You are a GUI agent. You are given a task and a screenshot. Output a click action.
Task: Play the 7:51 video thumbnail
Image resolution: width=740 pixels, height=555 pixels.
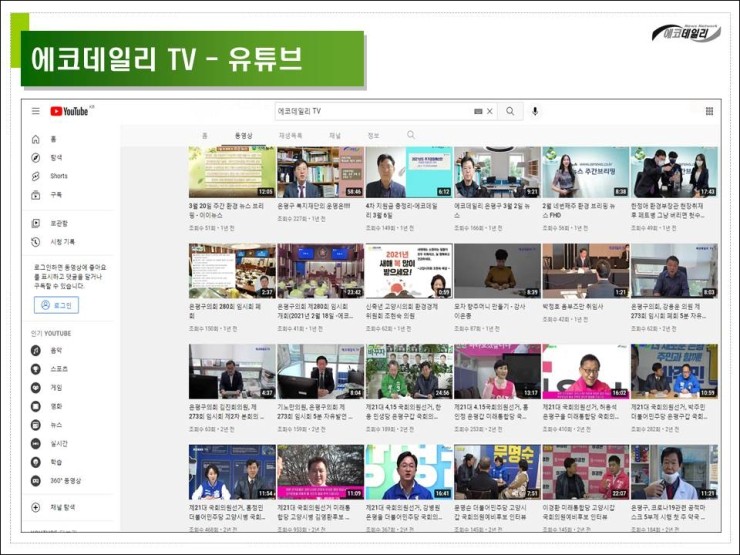coord(497,472)
